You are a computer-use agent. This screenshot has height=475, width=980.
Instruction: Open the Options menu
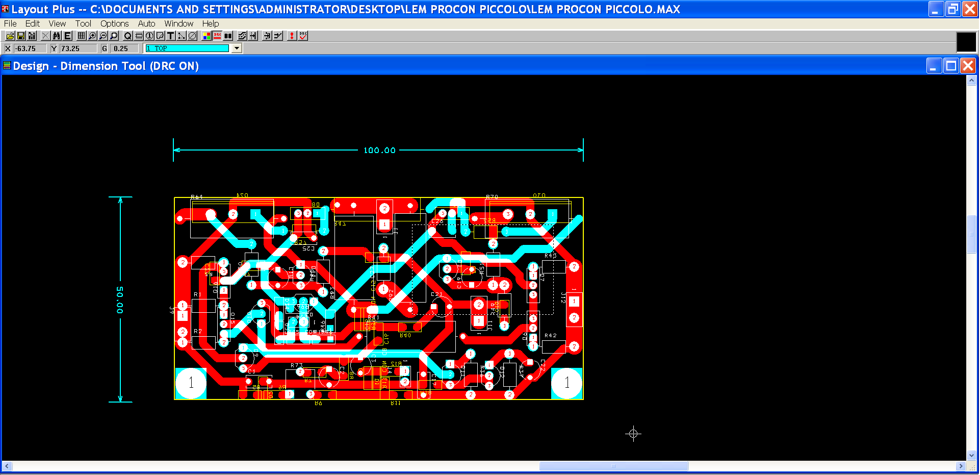point(114,23)
